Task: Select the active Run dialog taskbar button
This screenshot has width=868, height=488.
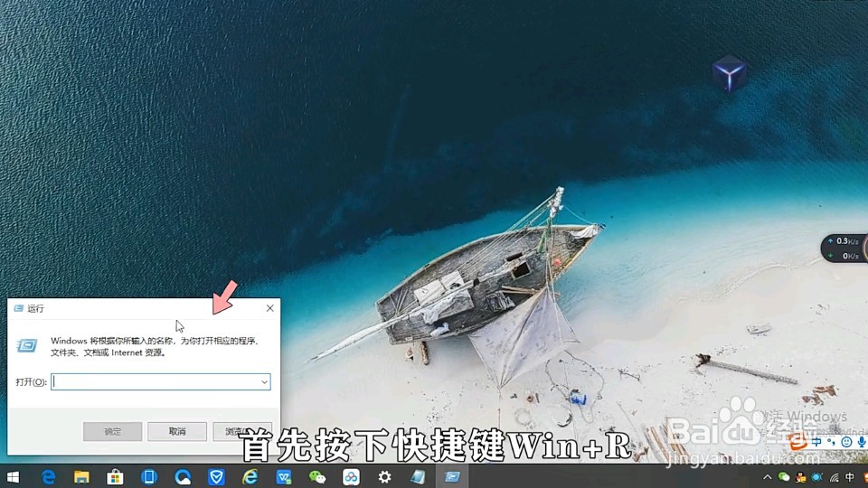Action: [452, 477]
